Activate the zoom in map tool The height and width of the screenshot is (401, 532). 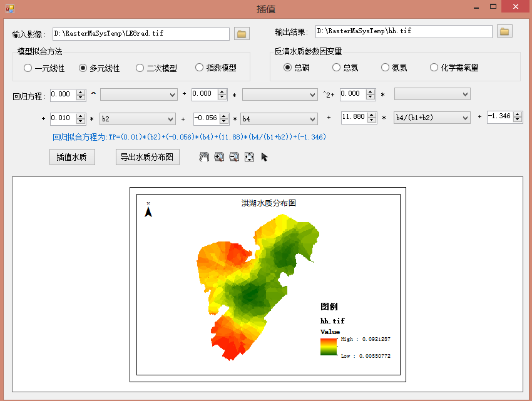[219, 157]
